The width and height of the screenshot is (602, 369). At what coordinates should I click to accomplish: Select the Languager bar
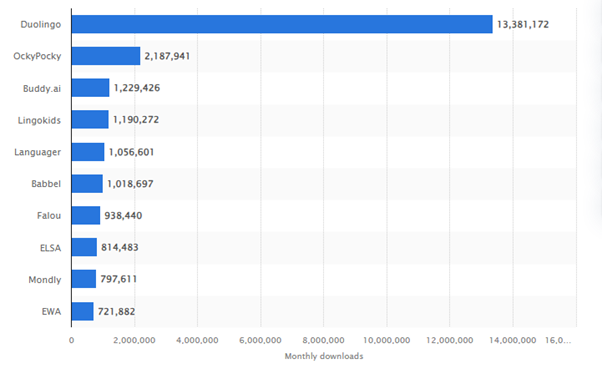point(88,152)
